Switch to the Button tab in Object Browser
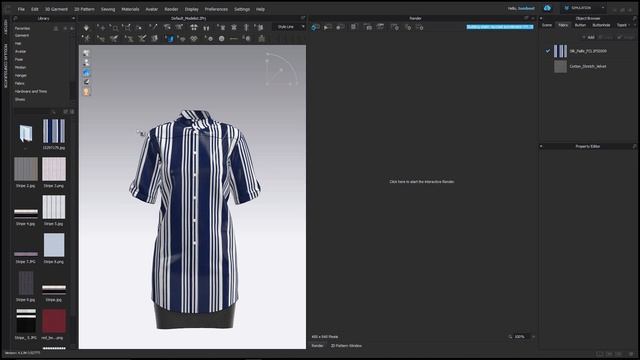Image resolution: width=640 pixels, height=360 pixels. tap(580, 25)
